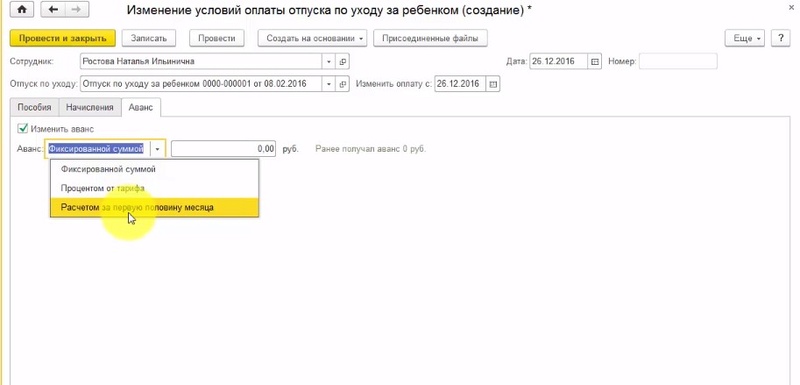Open employee card next to Сотрудник field
The width and height of the screenshot is (800, 385).
tap(343, 62)
